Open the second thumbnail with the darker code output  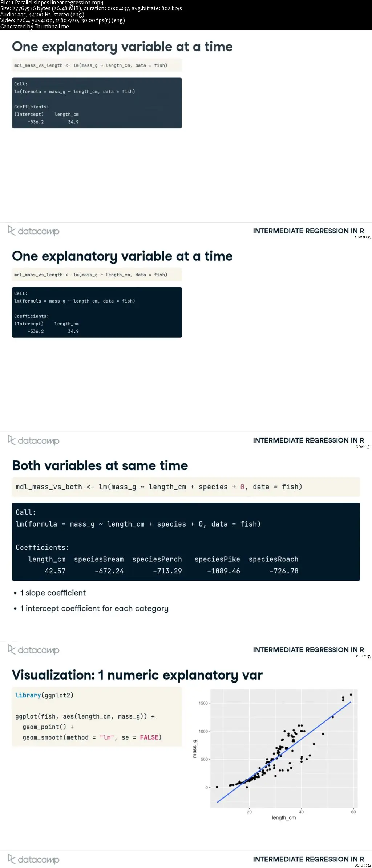coord(186,344)
